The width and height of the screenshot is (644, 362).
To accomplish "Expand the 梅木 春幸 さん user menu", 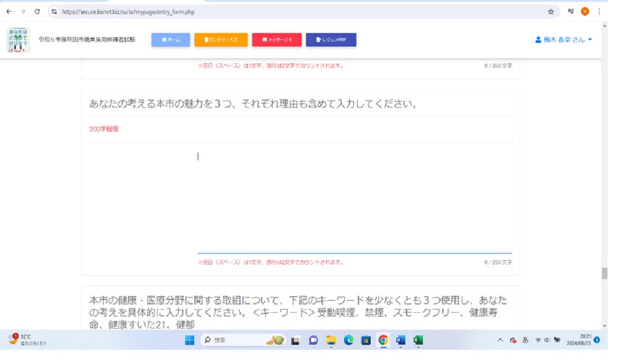I will click(x=563, y=40).
